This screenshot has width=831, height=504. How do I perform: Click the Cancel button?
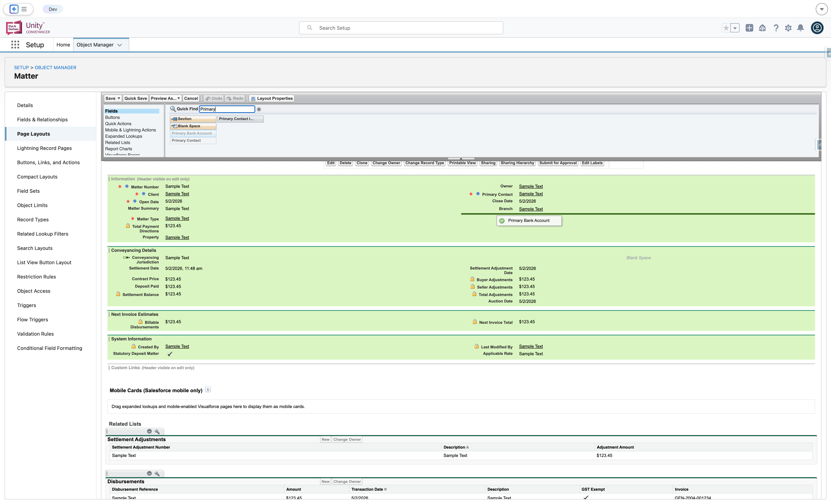click(x=191, y=98)
